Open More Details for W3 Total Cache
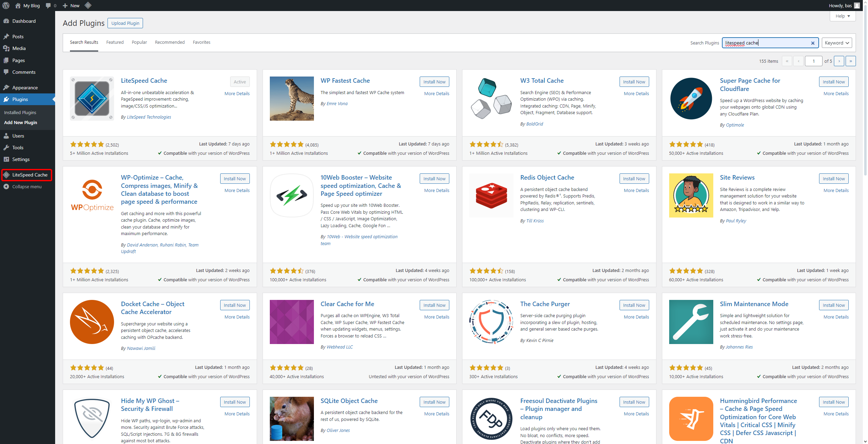This screenshot has width=868, height=444. 636,93
